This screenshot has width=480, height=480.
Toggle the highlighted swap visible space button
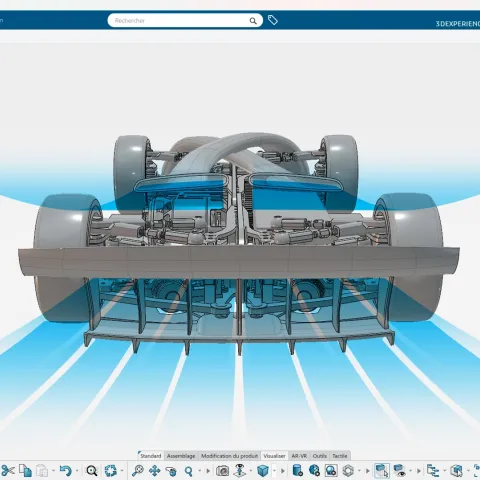pos(382,471)
